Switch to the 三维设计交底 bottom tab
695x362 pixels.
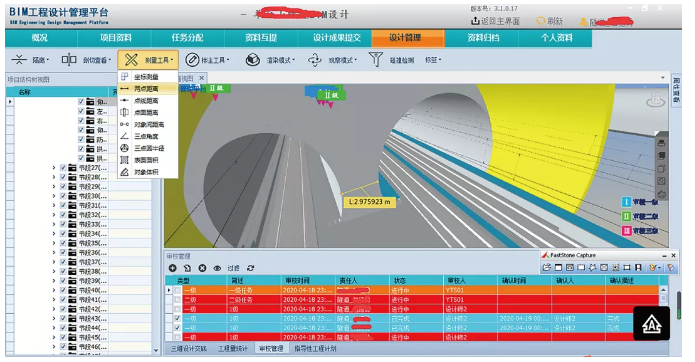click(189, 349)
